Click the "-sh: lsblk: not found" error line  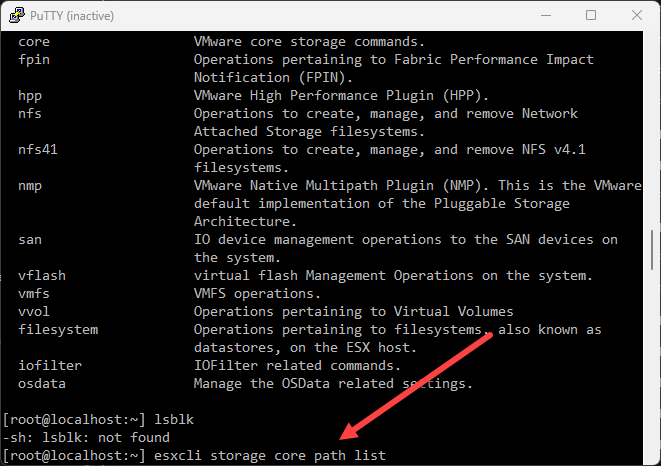coord(84,437)
